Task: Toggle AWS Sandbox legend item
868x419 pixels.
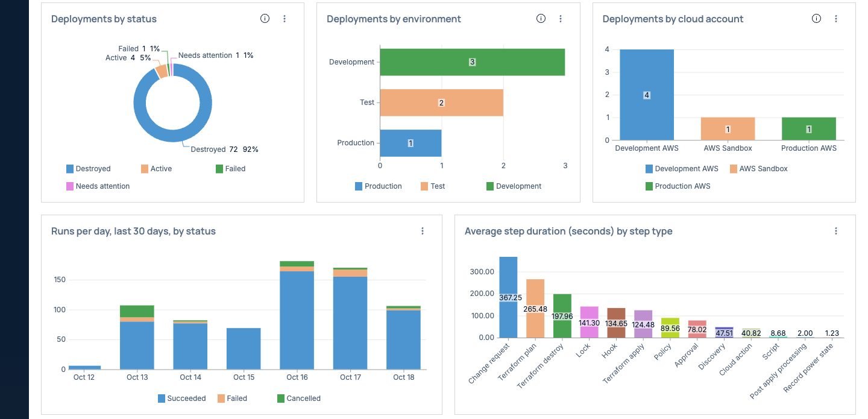Action: 758,169
